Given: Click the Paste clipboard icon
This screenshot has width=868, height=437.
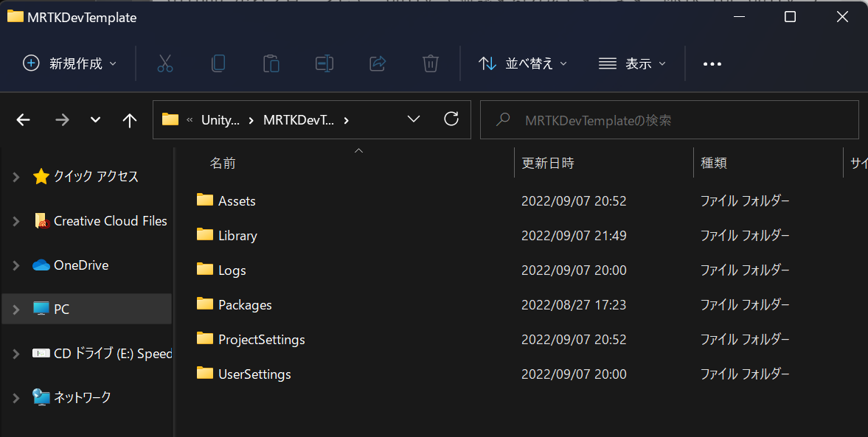Looking at the screenshot, I should (x=271, y=63).
